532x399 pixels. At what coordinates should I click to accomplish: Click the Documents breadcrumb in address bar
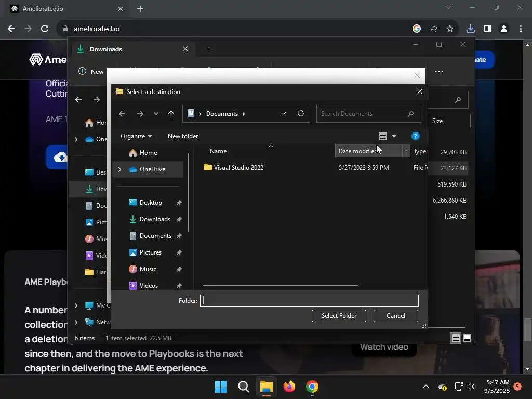pyautogui.click(x=222, y=114)
